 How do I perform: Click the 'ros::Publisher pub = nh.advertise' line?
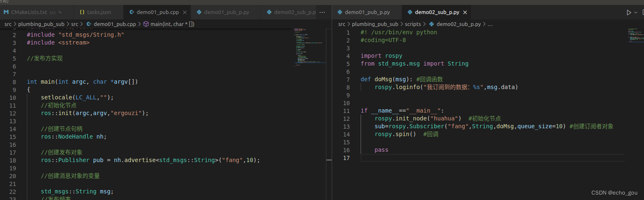click(x=150, y=160)
